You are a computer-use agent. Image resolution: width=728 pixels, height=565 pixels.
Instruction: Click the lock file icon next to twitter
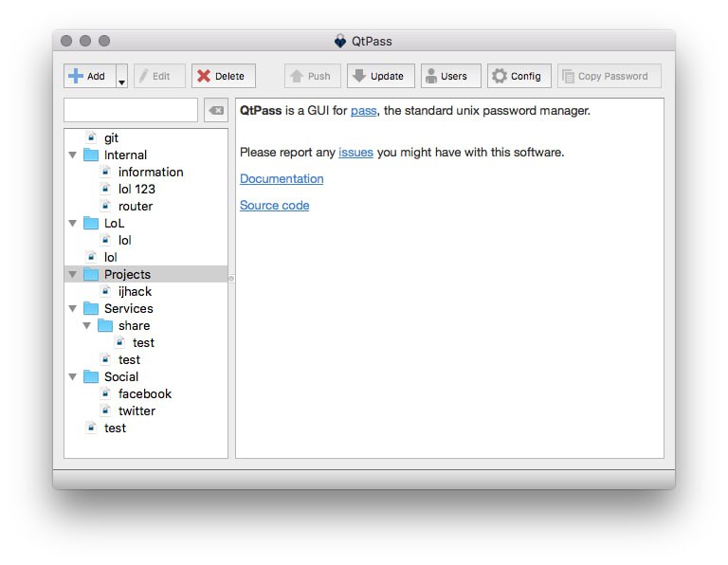point(106,410)
